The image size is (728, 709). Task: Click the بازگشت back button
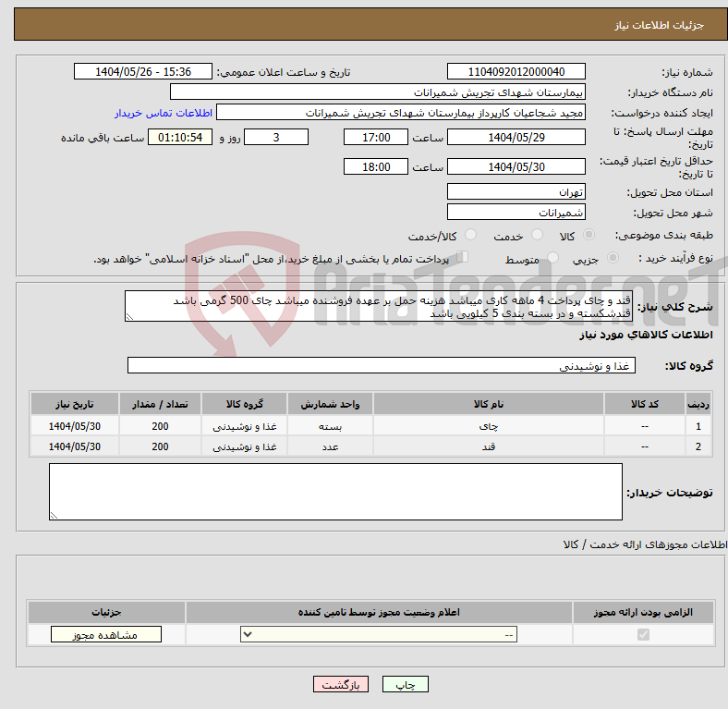click(341, 684)
